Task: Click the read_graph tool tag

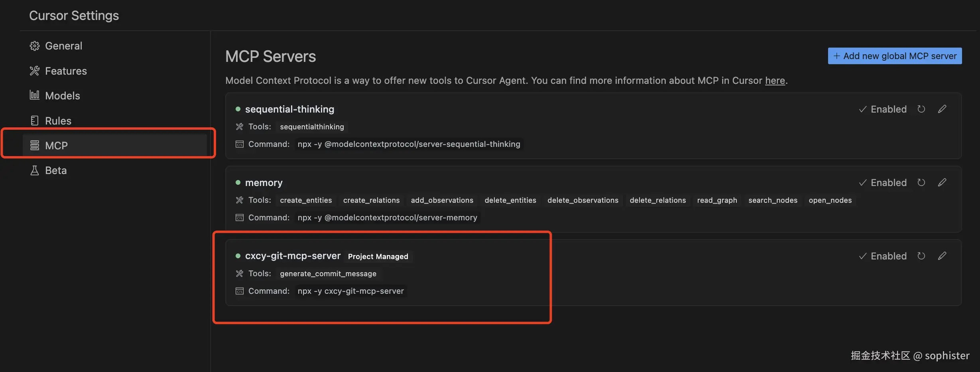Action: (x=717, y=200)
